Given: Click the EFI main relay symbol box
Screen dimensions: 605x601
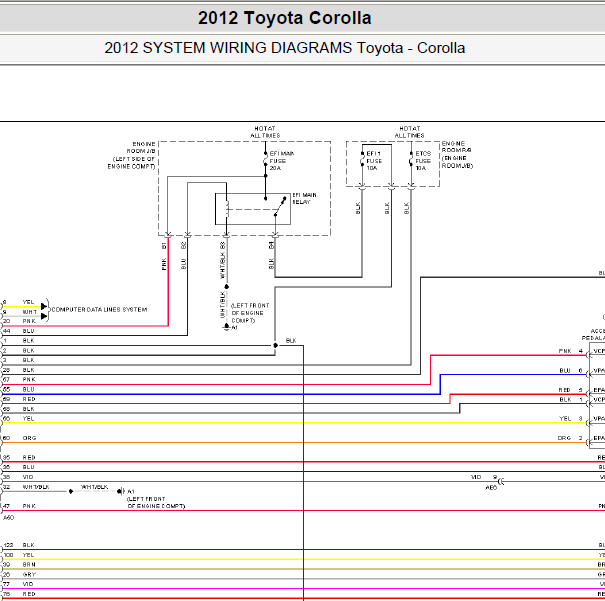Looking at the screenshot, I should tap(253, 209).
